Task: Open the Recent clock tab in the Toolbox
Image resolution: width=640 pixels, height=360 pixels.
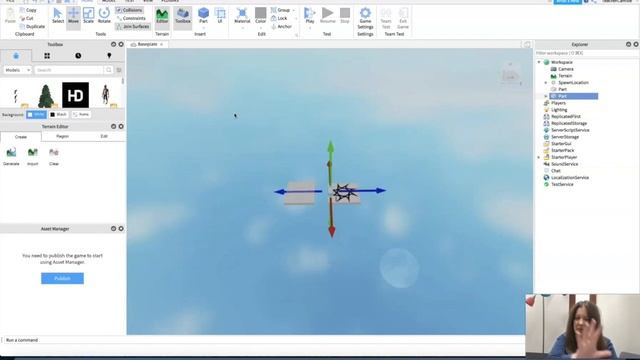Action: click(78, 56)
